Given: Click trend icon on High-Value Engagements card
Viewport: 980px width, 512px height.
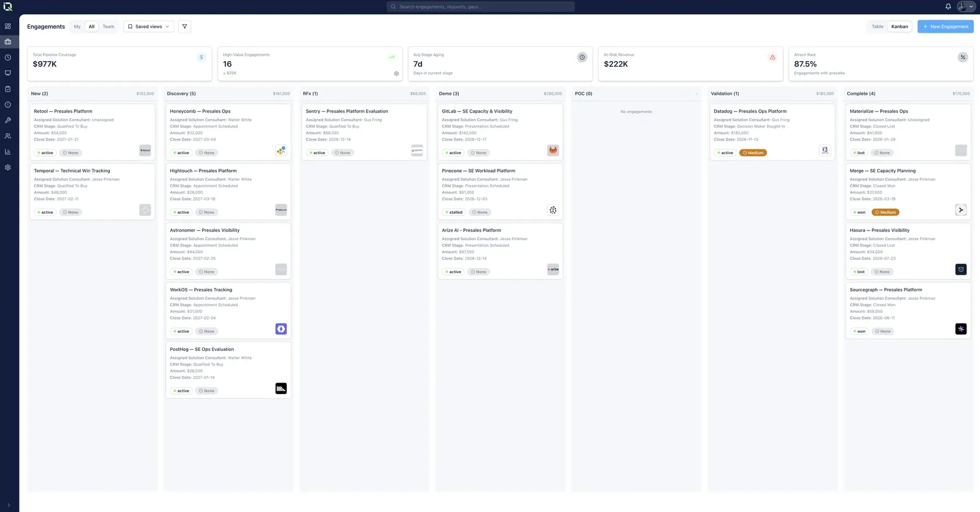Looking at the screenshot, I should point(392,57).
